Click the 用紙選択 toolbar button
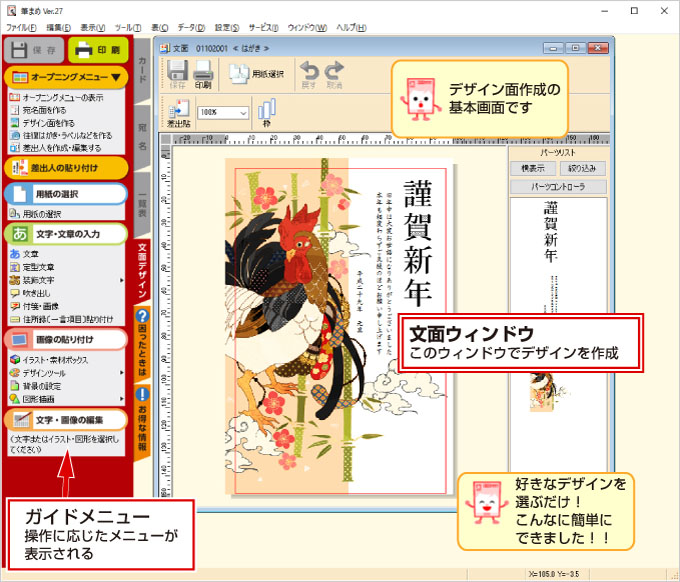The width and height of the screenshot is (680, 582). click(x=256, y=74)
